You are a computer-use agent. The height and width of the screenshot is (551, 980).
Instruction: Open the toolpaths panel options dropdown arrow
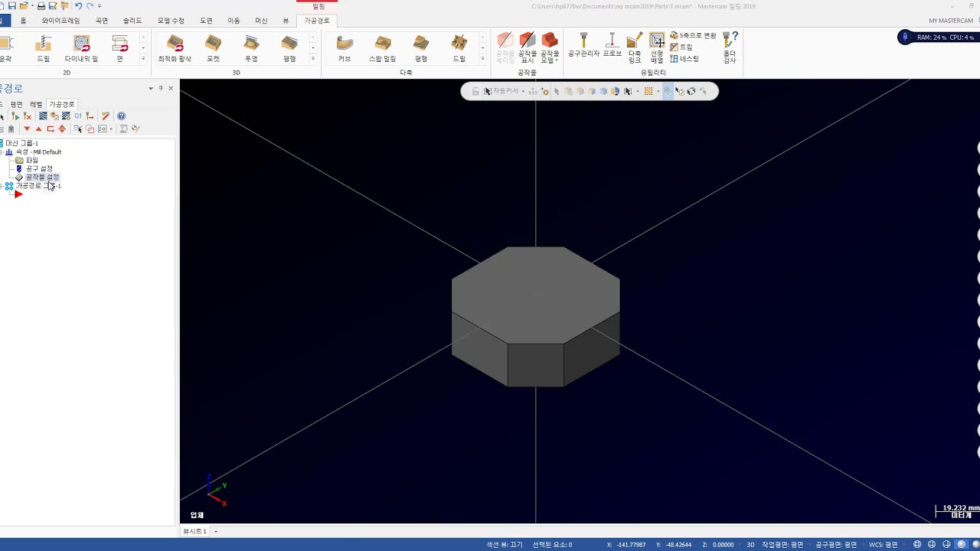click(151, 89)
